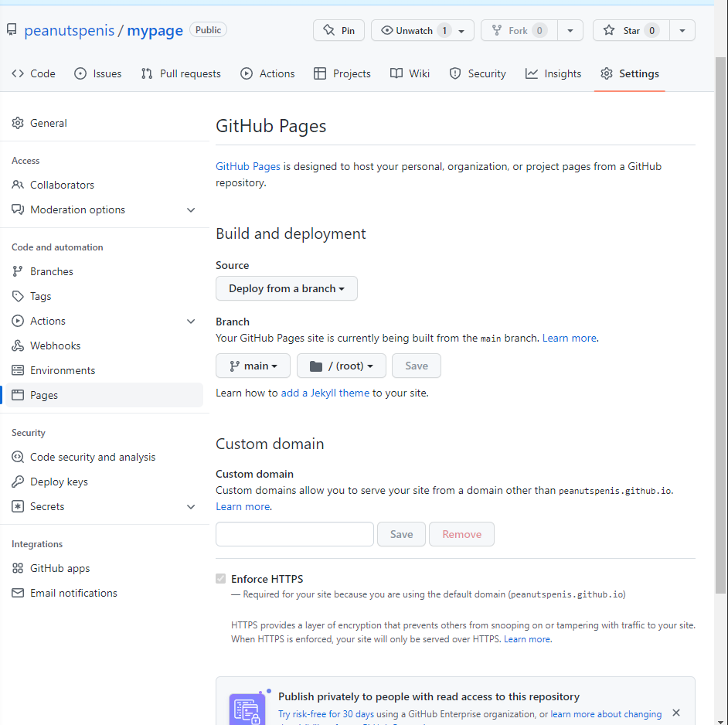Click the Remove custom domain button
Screen dimensions: 728x725
(x=461, y=534)
